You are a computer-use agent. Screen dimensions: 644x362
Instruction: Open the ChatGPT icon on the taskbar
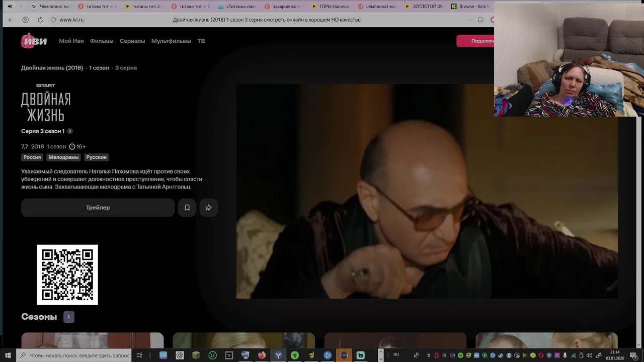(x=180, y=355)
